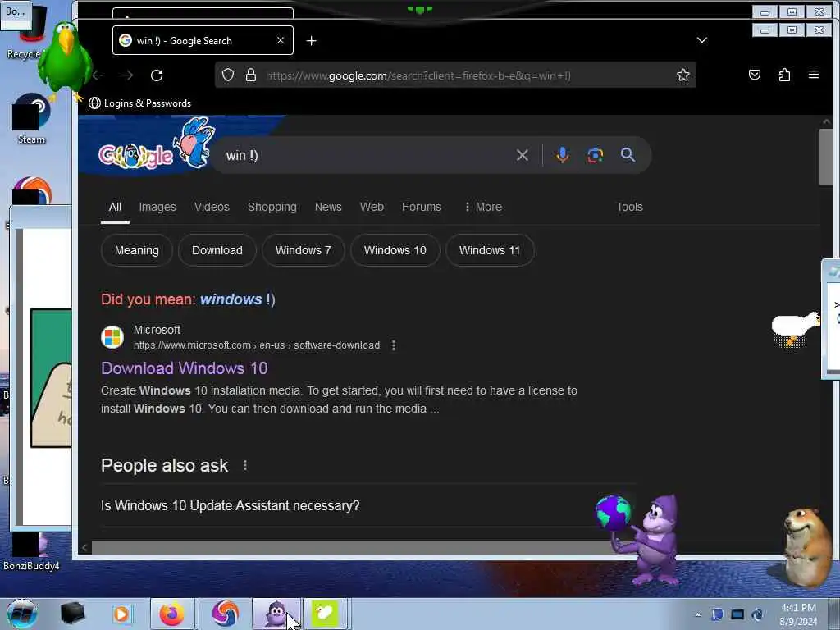Expand 'Is Windows 10 Update Assistant necessary?'
Viewport: 840px width, 630px height.
tap(368, 505)
